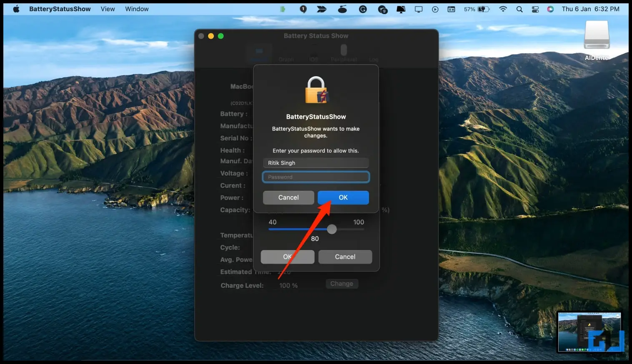Click the 1Password-style menu bar icon
Screen dimensions: 632x364
coord(303,9)
